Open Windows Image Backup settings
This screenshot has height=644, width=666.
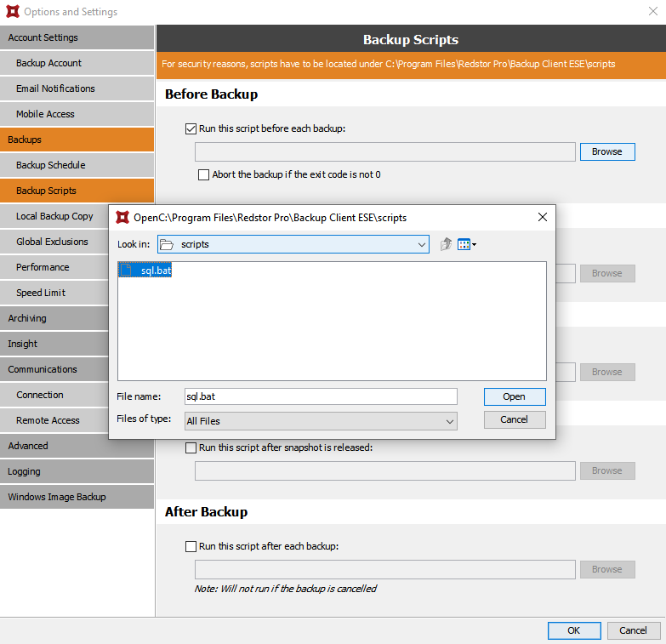pyautogui.click(x=77, y=497)
